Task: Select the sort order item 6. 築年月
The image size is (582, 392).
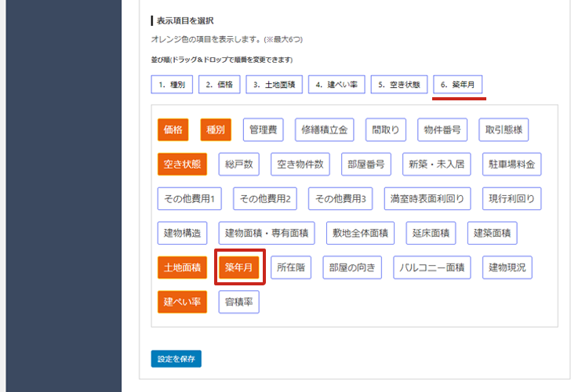Action: coord(459,85)
